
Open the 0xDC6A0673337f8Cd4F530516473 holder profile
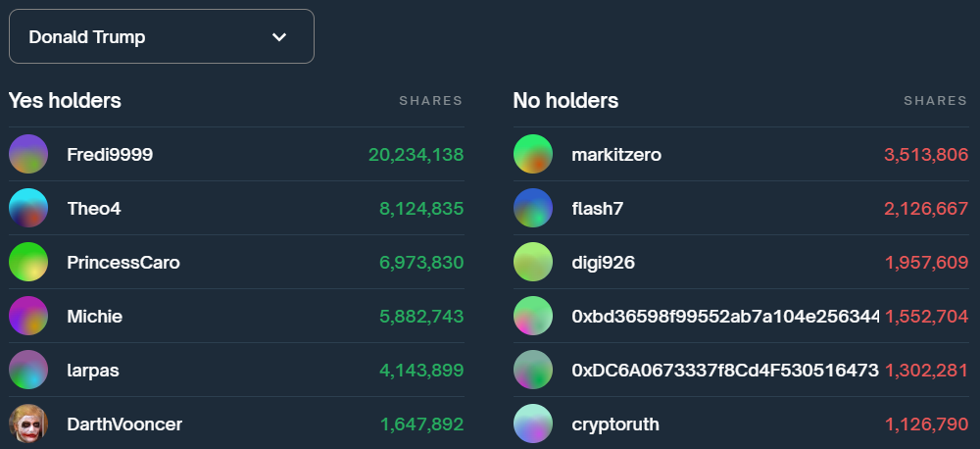(x=725, y=370)
